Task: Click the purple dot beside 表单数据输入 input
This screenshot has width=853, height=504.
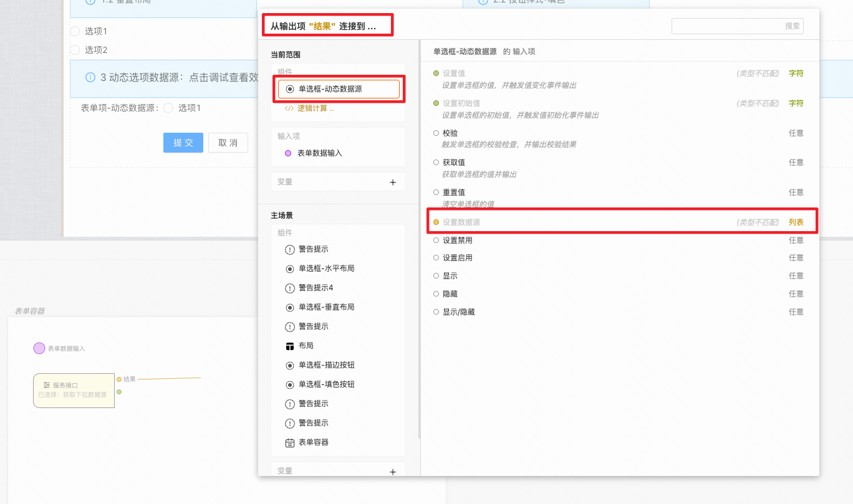Action: 288,153
